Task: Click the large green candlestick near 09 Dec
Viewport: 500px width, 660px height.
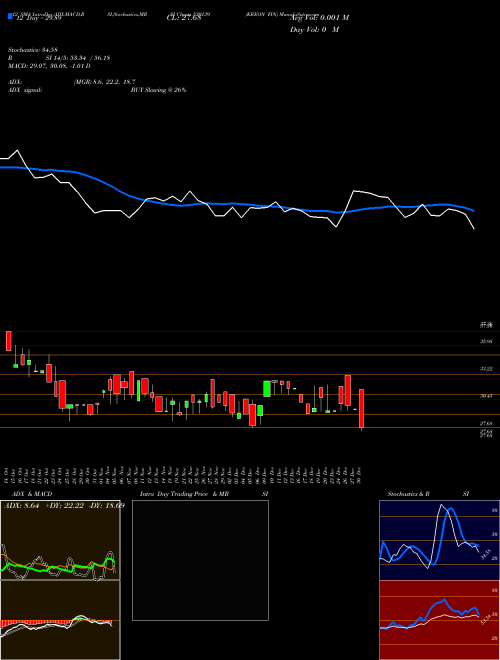Action: coord(267,389)
